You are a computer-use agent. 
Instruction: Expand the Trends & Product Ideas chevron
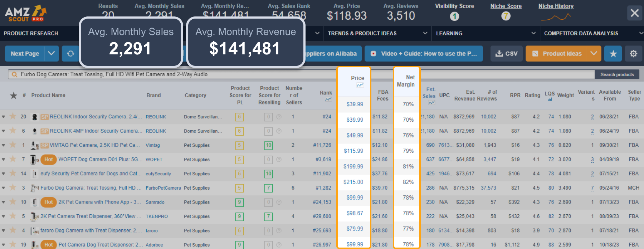point(425,33)
